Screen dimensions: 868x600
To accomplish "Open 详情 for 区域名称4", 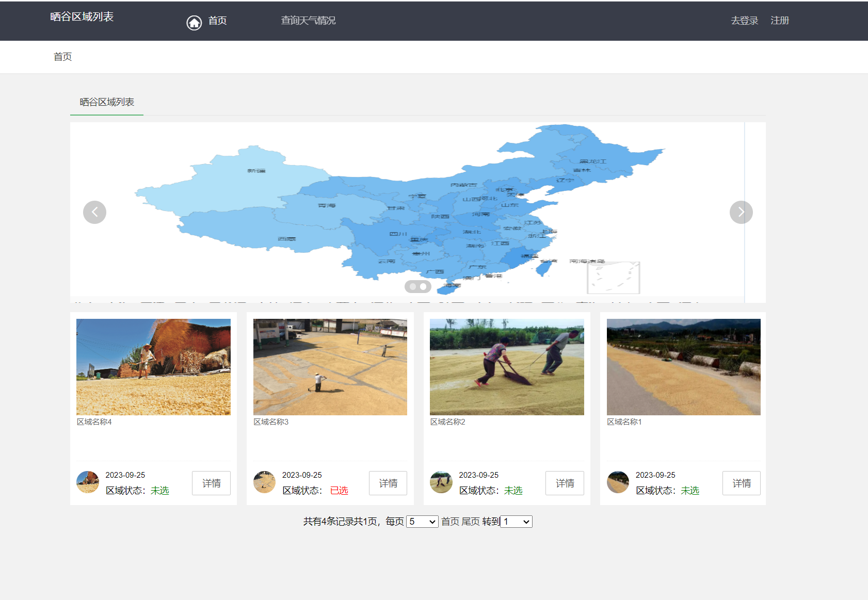I will pyautogui.click(x=211, y=483).
